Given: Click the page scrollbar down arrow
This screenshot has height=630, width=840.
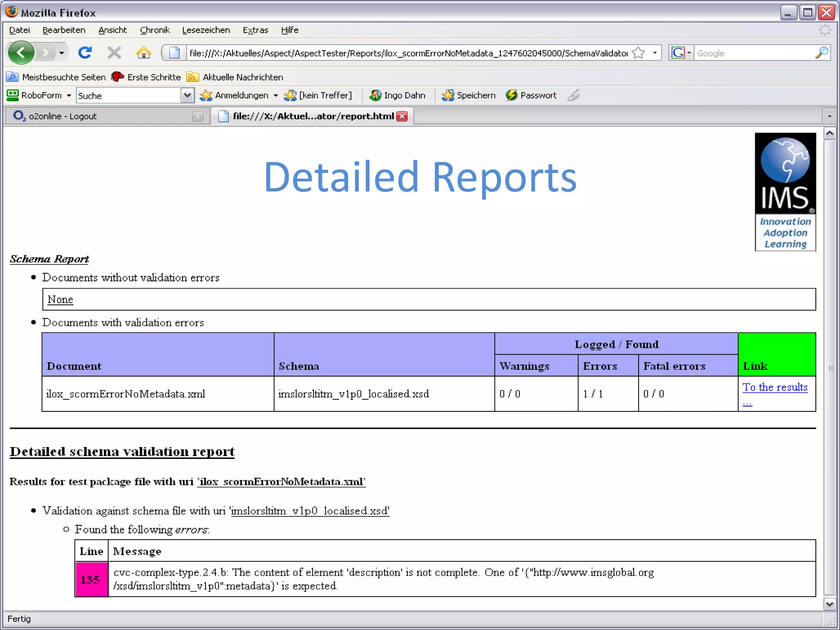Looking at the screenshot, I should tap(829, 604).
